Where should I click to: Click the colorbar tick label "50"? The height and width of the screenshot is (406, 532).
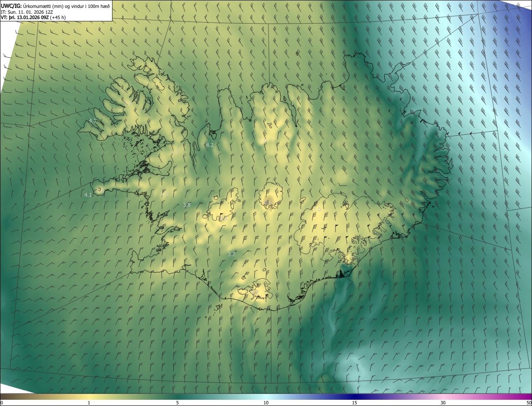(529, 403)
